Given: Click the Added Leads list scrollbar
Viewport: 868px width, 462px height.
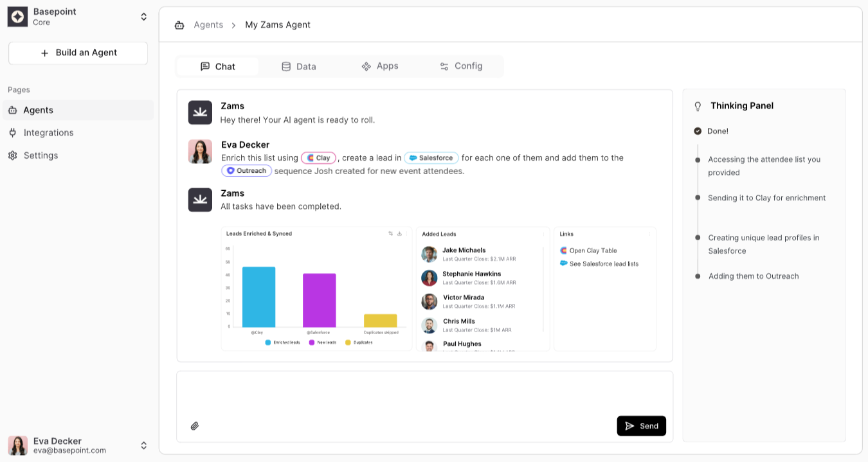Looking at the screenshot, I should coord(543,289).
